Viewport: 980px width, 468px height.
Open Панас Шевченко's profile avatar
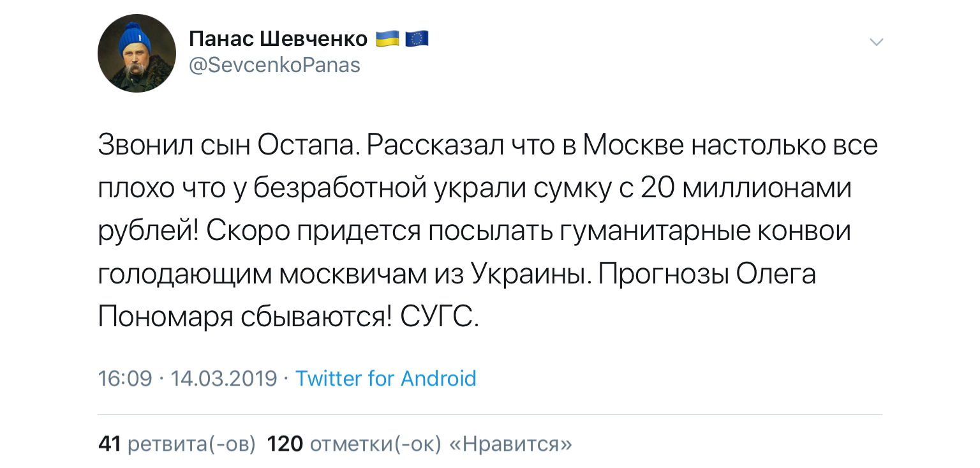click(137, 53)
